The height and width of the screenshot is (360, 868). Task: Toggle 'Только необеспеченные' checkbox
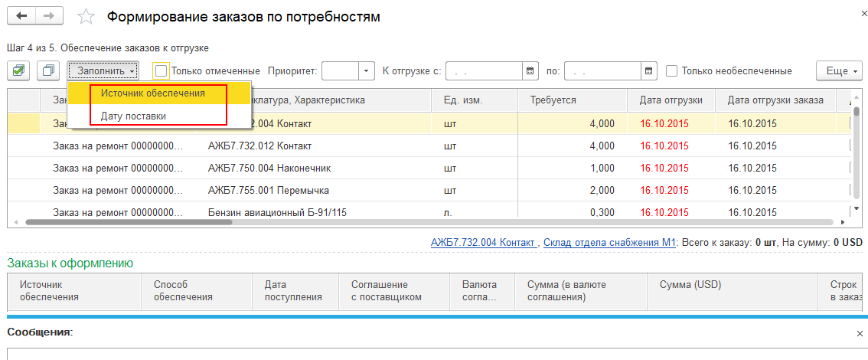pyautogui.click(x=672, y=71)
